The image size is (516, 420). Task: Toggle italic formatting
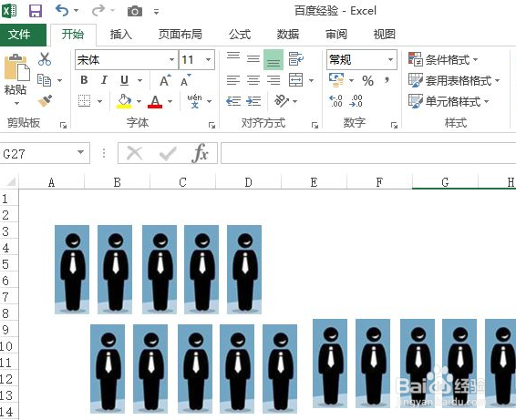(104, 80)
